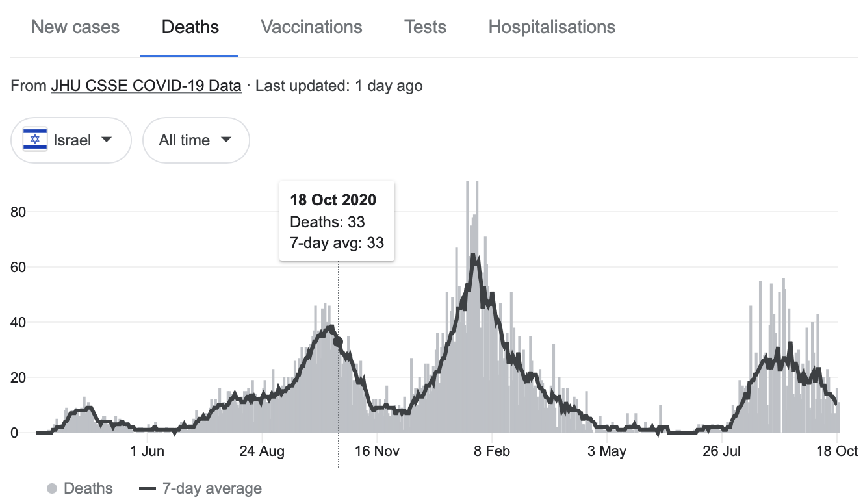Expand the Israel country dropdown arrow
863x504 pixels.
[107, 140]
